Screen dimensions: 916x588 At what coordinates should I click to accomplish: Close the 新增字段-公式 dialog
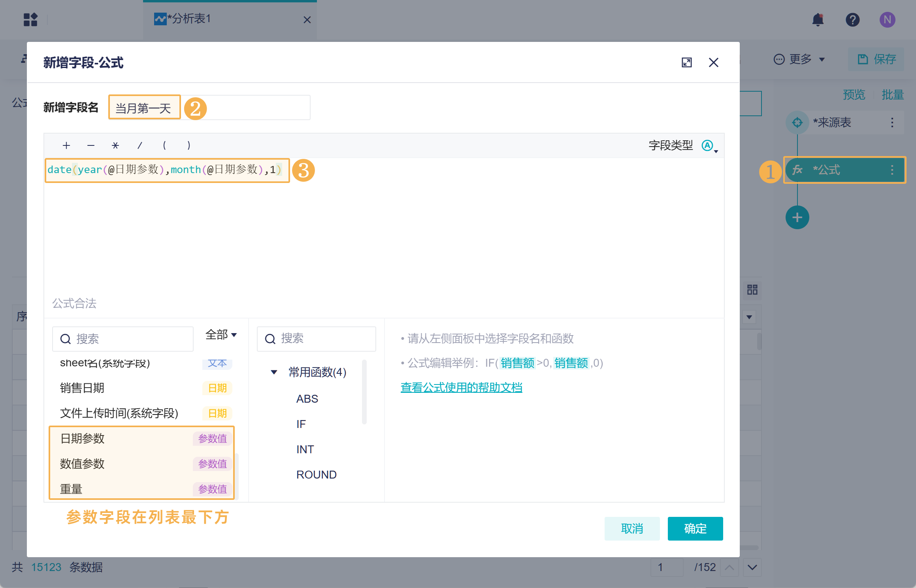(x=714, y=62)
